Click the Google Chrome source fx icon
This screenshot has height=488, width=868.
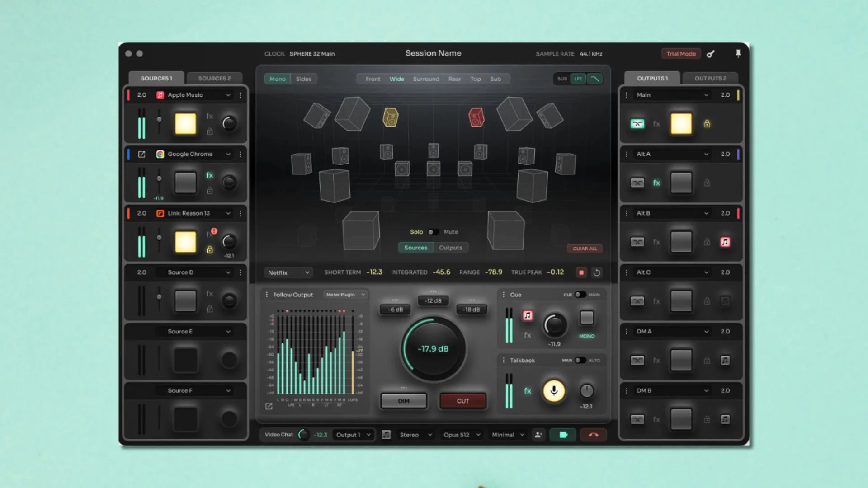click(209, 175)
